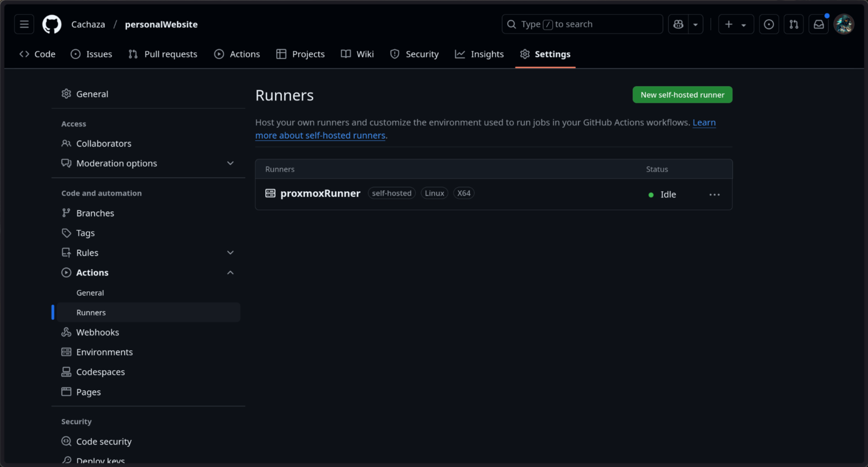Open the Security tab
The width and height of the screenshot is (868, 467).
pos(415,54)
